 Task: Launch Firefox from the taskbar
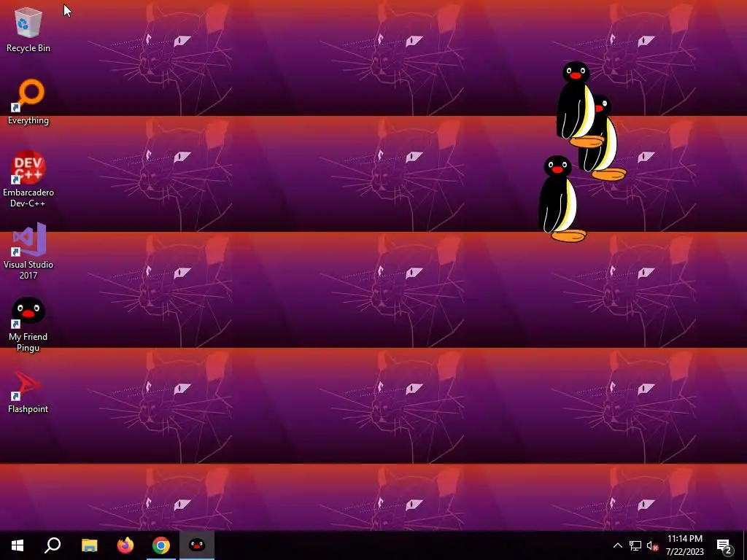125,545
